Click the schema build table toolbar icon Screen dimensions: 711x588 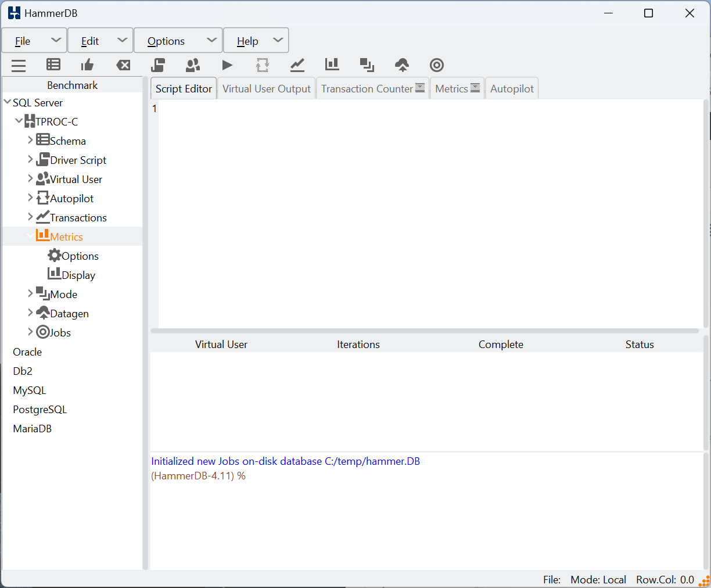click(x=53, y=64)
